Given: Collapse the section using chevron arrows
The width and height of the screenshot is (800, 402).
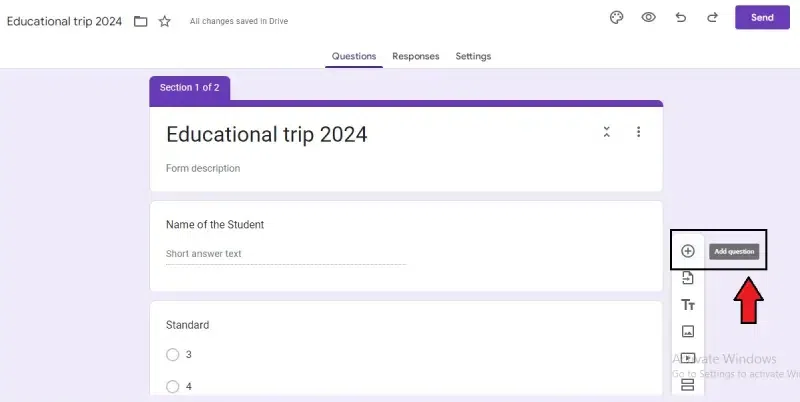Looking at the screenshot, I should click(606, 132).
